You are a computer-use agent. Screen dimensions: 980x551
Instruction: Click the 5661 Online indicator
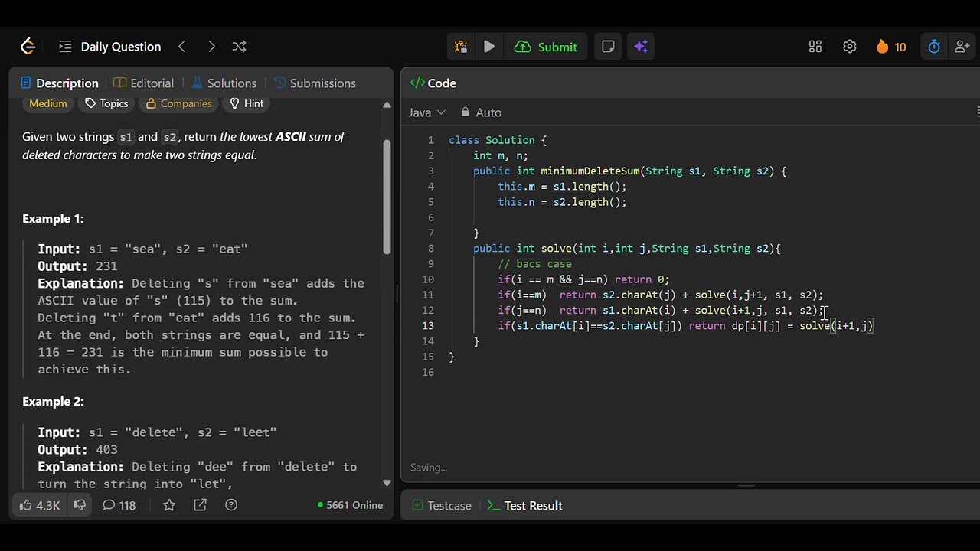coord(350,505)
